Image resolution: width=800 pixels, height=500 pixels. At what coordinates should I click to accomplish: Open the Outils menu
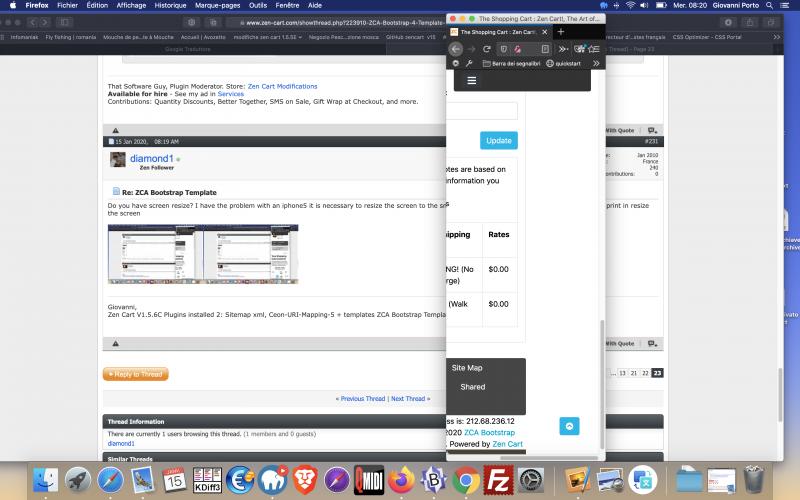click(x=258, y=5)
